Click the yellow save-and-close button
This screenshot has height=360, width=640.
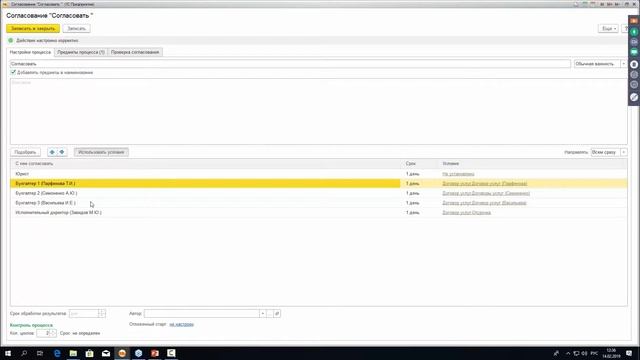click(33, 29)
